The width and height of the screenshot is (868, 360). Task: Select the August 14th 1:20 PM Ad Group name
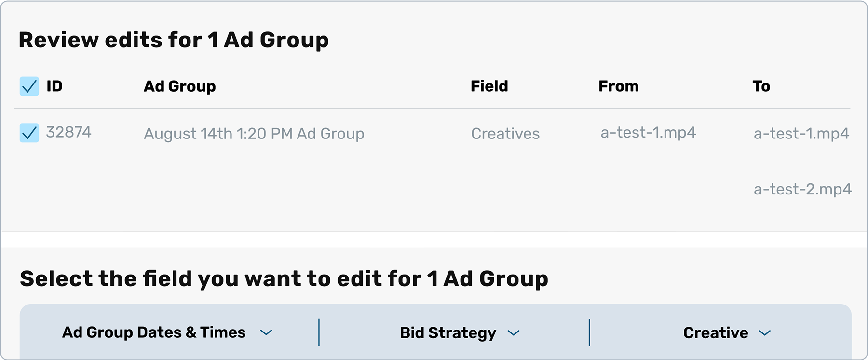tap(254, 134)
